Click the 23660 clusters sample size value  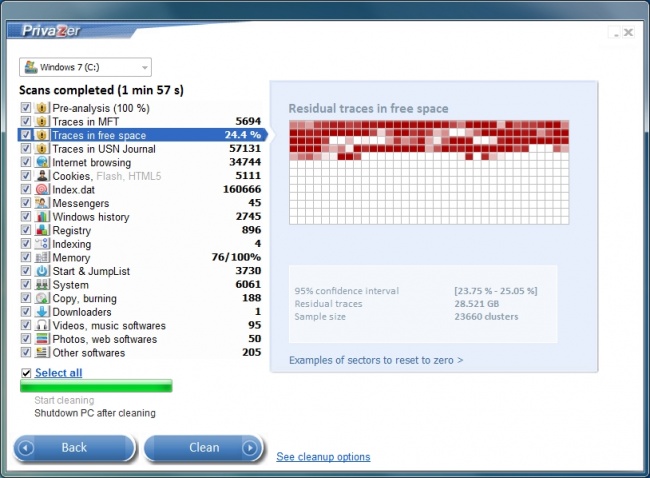click(x=486, y=317)
